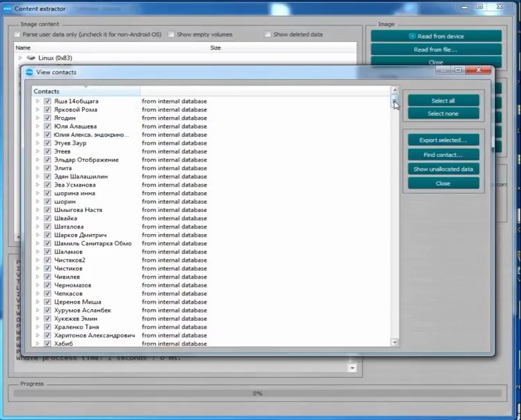Viewport: 521px width, 420px height.
Task: Uncheck the Ярковой Рома contact checkbox
Action: (x=48, y=109)
